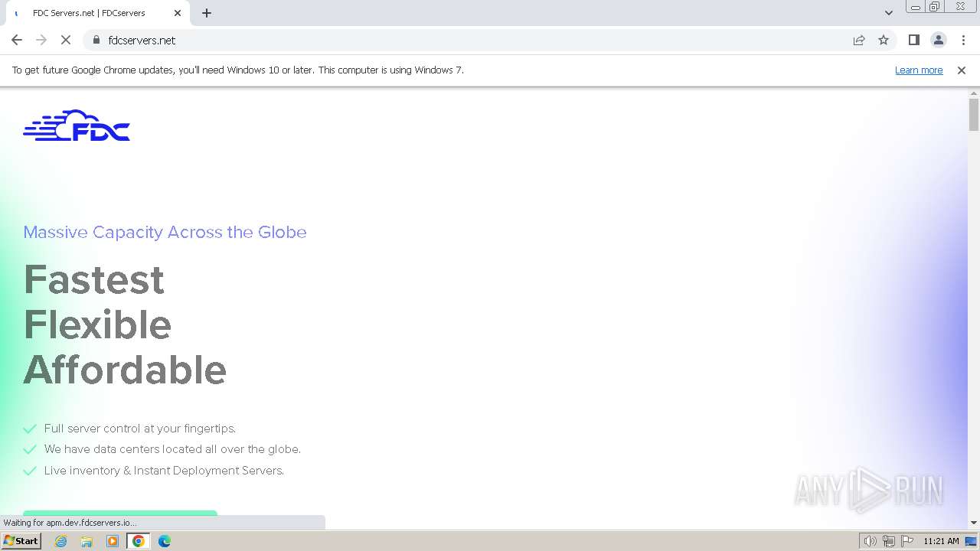Click 'Full server control at your fingertips.'
This screenshot has width=980, height=551.
click(140, 429)
